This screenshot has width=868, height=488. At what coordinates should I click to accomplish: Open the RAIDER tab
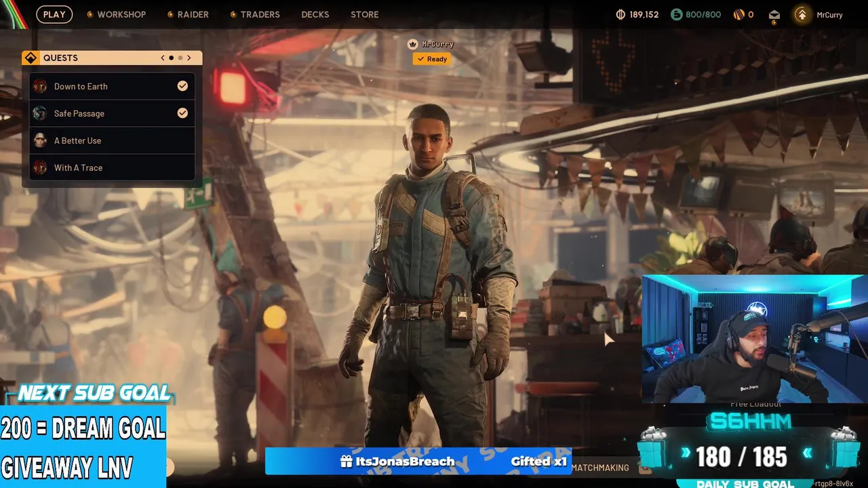(x=193, y=14)
